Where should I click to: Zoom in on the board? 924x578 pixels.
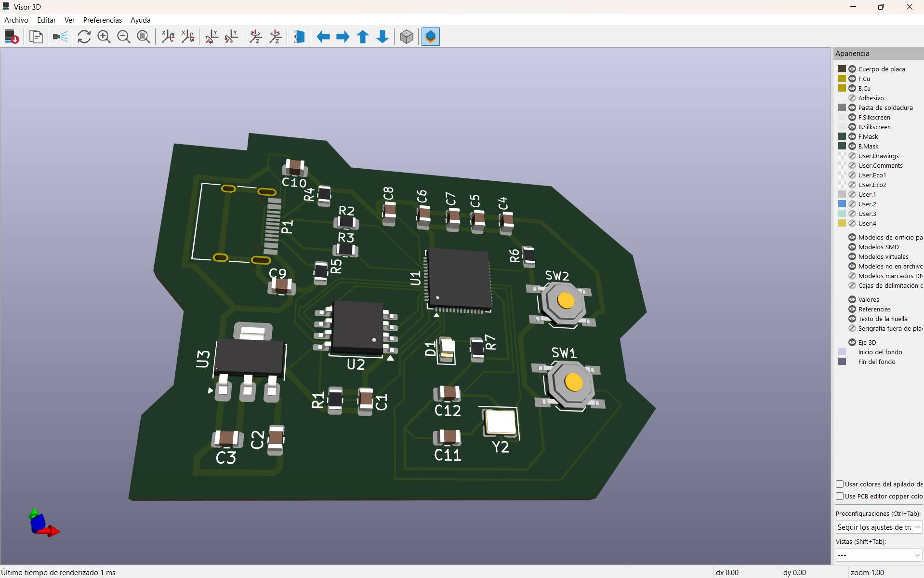point(104,36)
